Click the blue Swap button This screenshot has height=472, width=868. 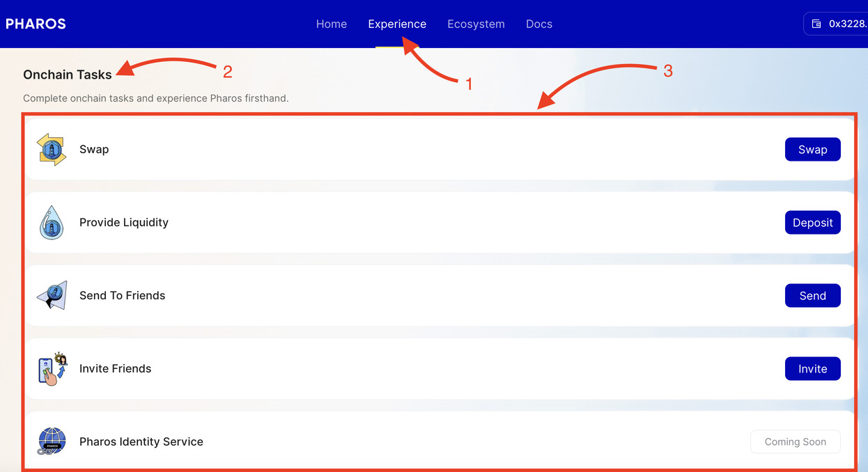pyautogui.click(x=812, y=150)
